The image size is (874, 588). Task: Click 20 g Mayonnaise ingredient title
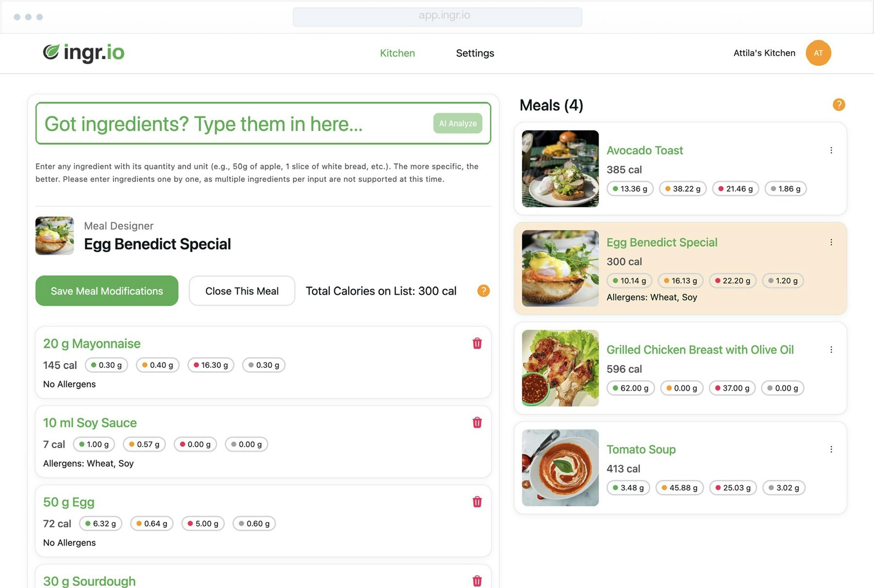pos(92,343)
